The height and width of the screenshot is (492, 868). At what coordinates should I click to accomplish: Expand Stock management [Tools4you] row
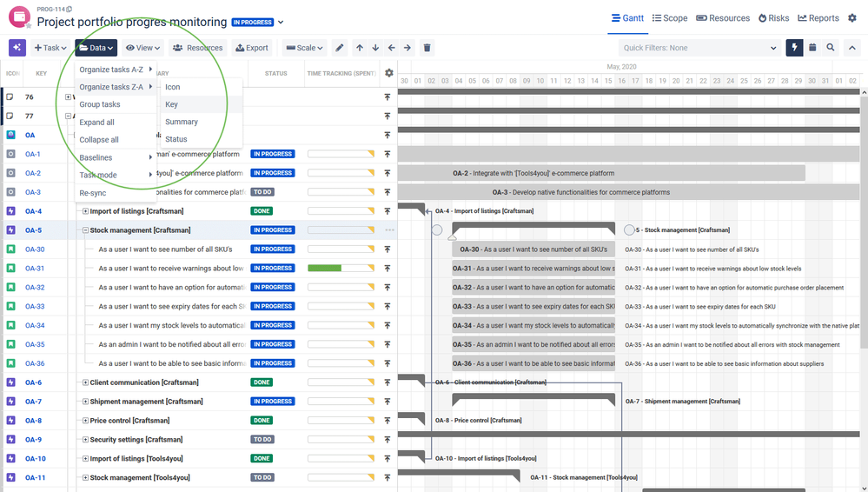[x=85, y=477]
